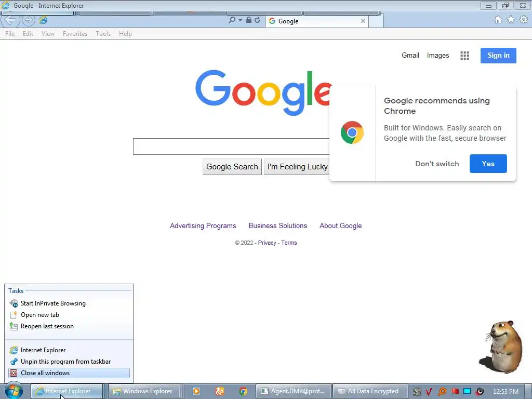This screenshot has width=532, height=399.
Task: Open Business Solutions link
Action: point(278,225)
